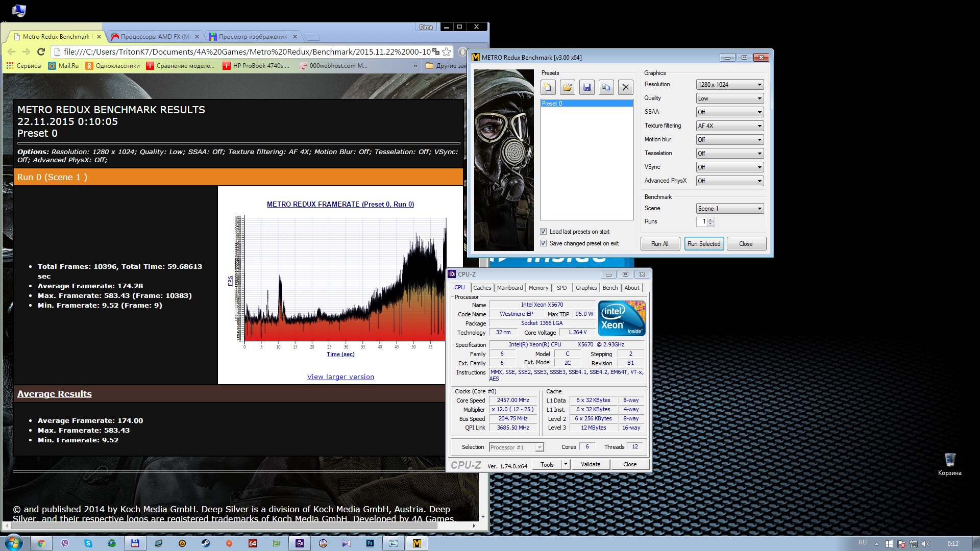Open Photoshop from the taskbar
This screenshot has height=551, width=980.
pyautogui.click(x=370, y=543)
